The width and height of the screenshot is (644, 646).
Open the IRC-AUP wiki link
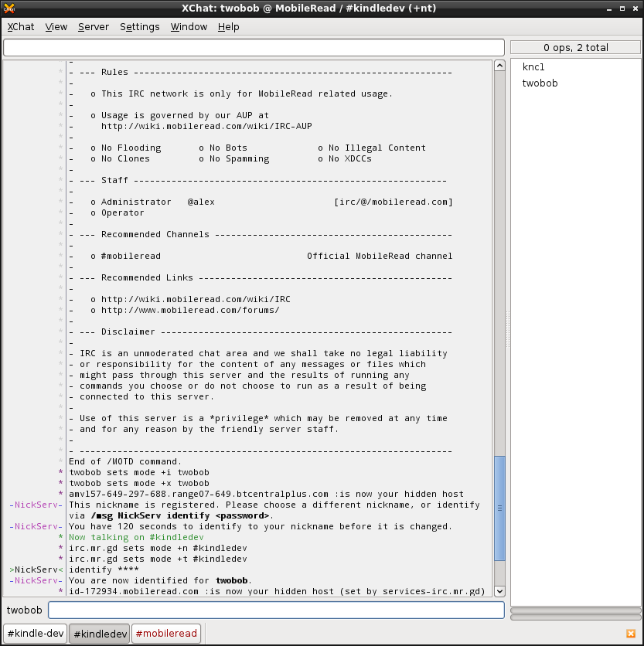pos(206,126)
